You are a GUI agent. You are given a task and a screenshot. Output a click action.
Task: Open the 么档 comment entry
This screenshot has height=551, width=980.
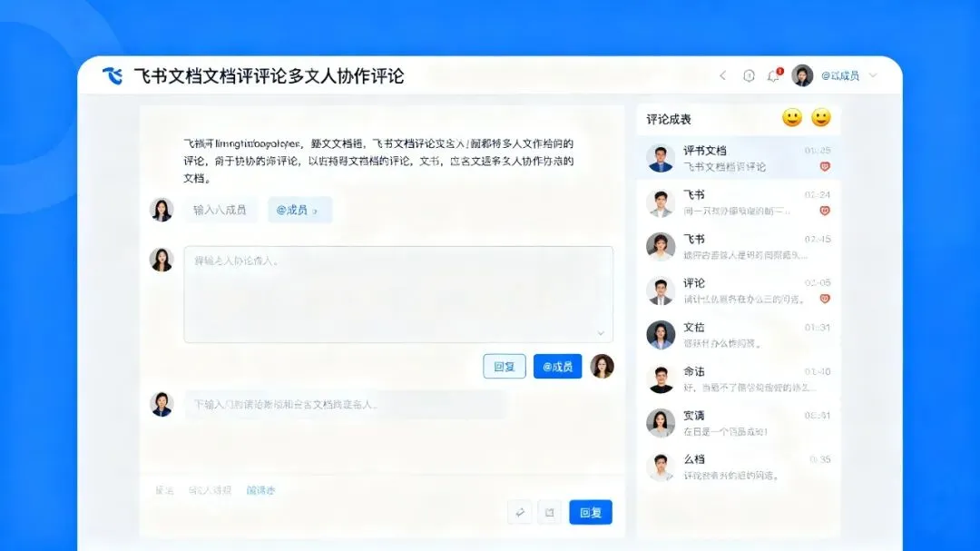pos(738,467)
